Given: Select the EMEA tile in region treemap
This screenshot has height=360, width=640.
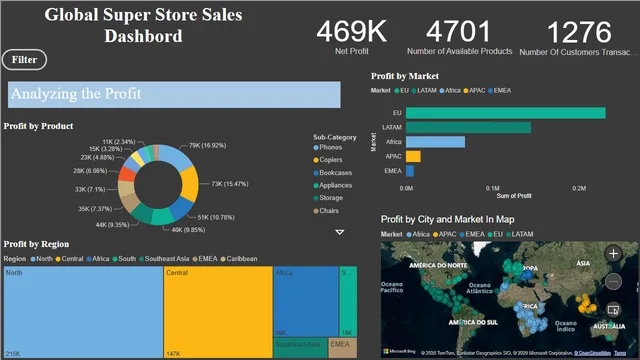Looking at the screenshot, I should 343,348.
